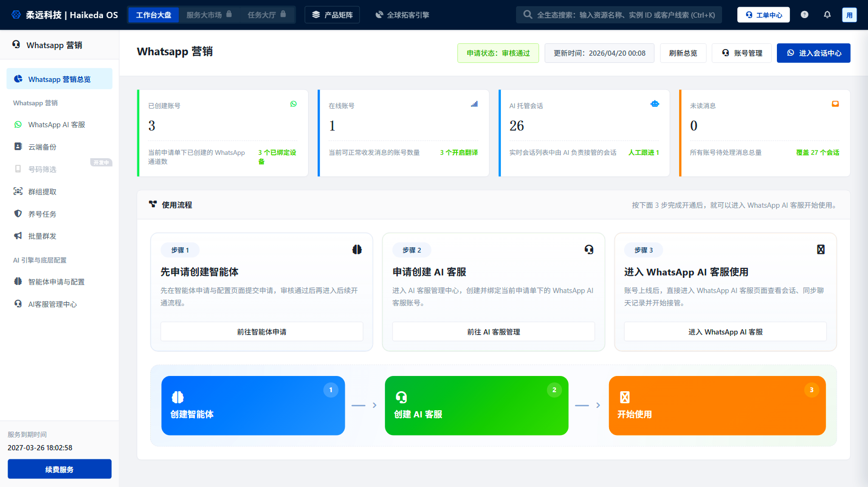Click the 更新时间 timestamp box
The image size is (868, 487).
tap(599, 53)
